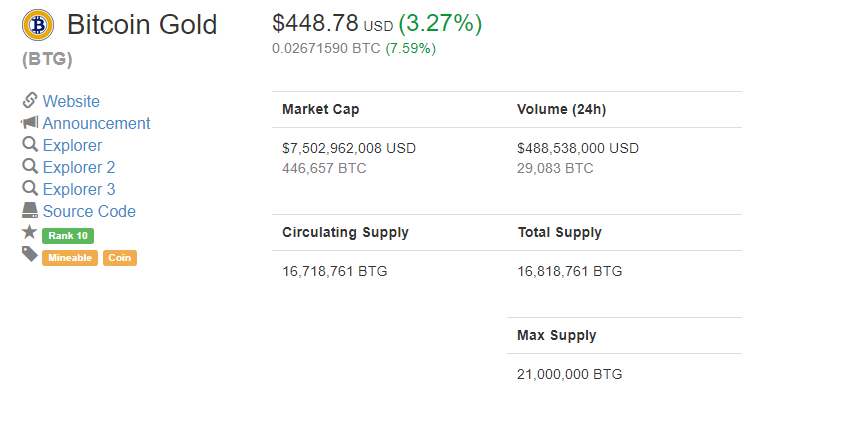
Task: Click the orange Coin tag
Action: (120, 258)
